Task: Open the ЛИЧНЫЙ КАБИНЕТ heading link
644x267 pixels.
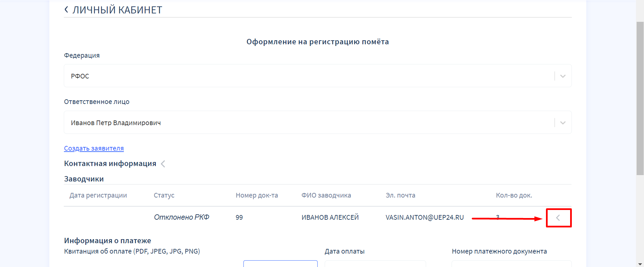Action: [117, 10]
